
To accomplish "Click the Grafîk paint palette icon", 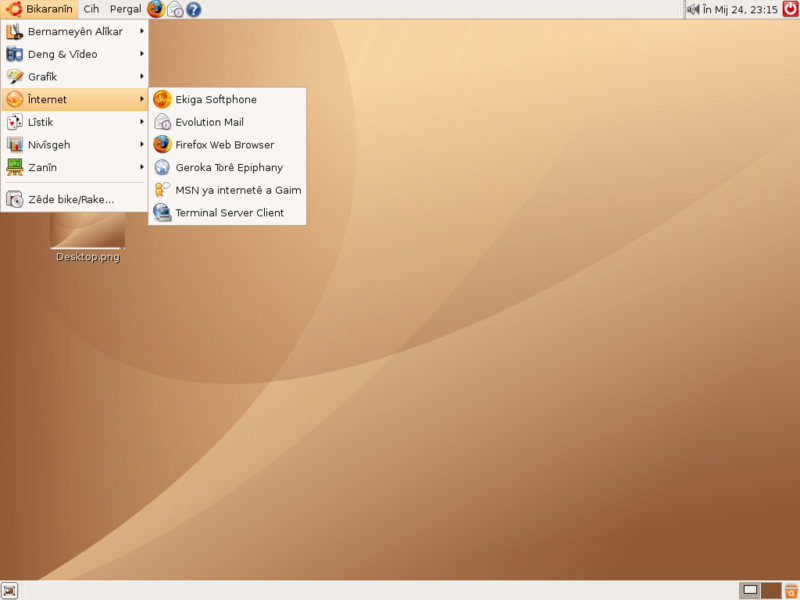I will [14, 77].
